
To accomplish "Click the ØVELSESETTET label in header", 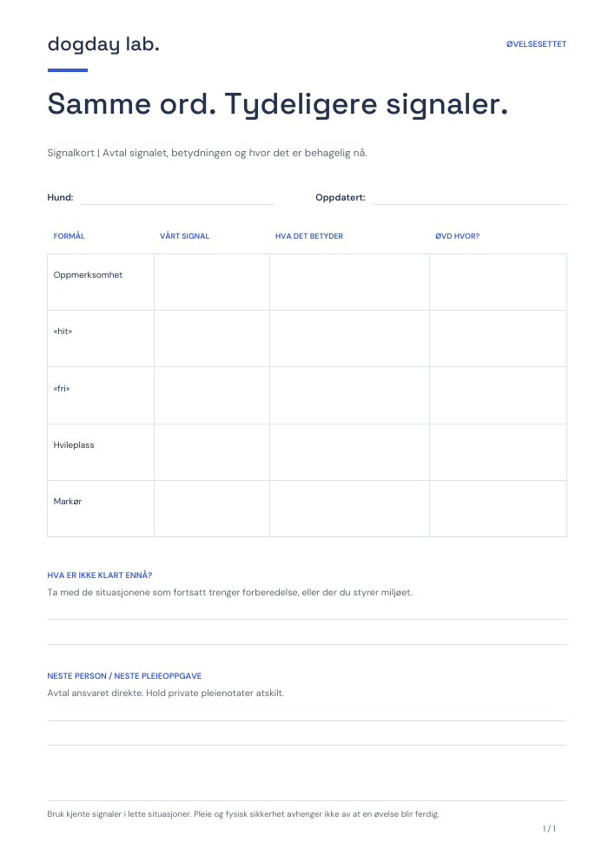I will tap(536, 44).
